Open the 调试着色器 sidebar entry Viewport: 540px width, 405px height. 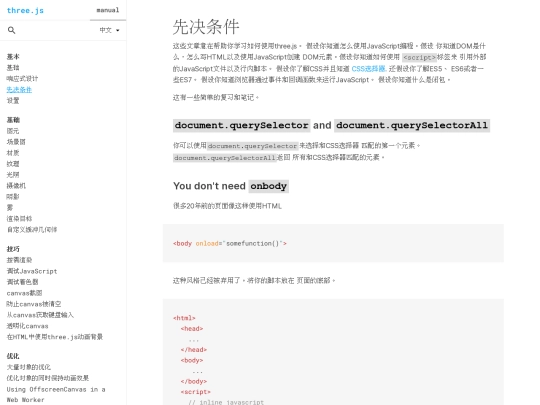[x=22, y=282]
